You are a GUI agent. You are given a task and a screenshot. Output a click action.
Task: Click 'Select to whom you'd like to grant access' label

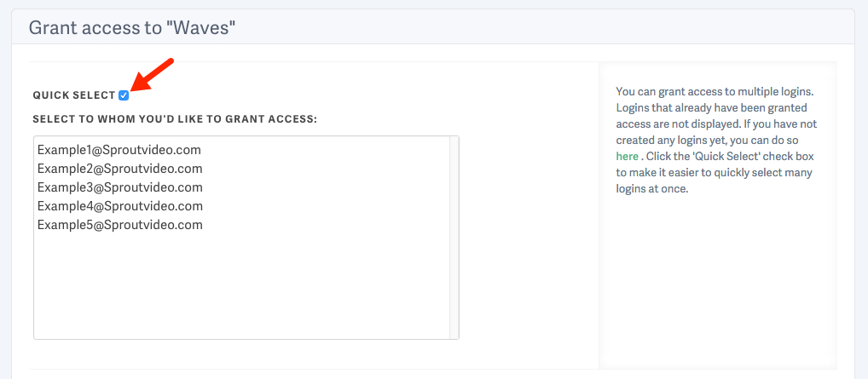[175, 119]
